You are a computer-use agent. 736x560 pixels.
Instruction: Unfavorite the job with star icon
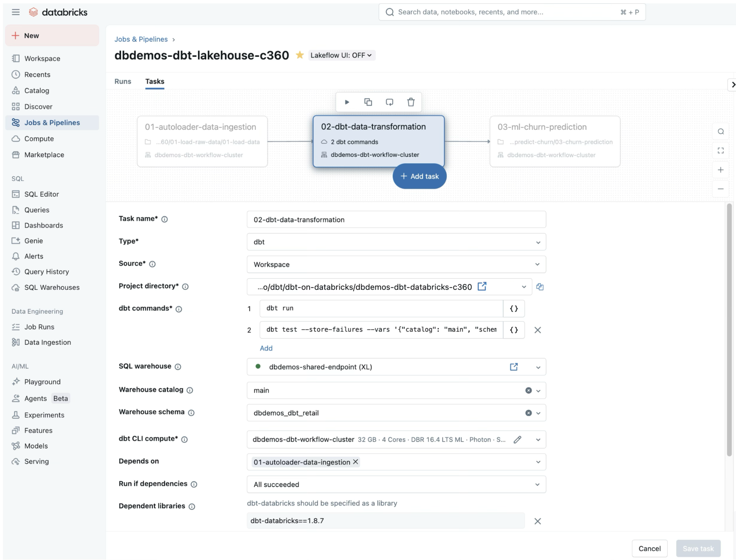tap(300, 55)
